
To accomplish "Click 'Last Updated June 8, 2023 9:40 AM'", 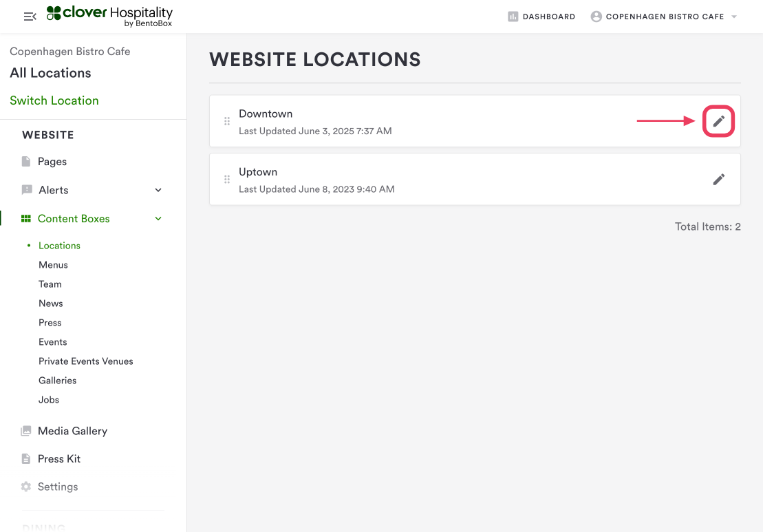I will tap(316, 189).
